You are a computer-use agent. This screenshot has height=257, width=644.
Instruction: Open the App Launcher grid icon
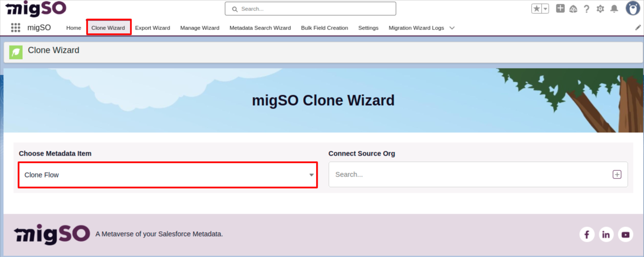click(x=16, y=28)
